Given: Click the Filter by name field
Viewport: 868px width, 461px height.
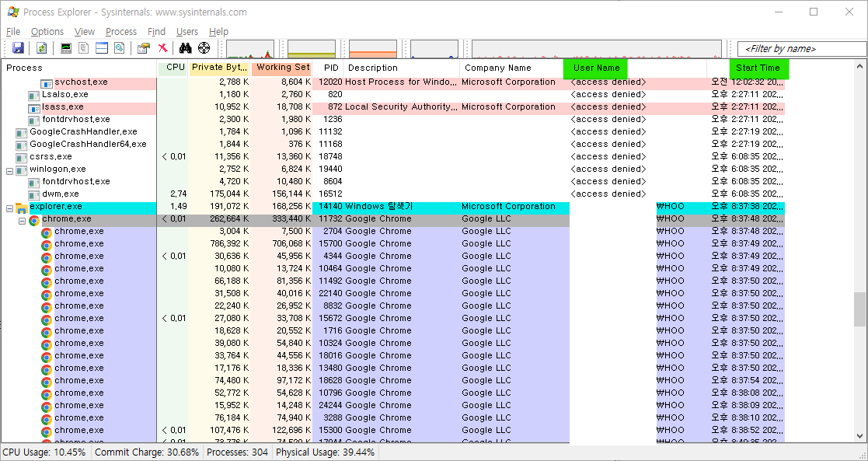Looking at the screenshot, I should pyautogui.click(x=802, y=49).
